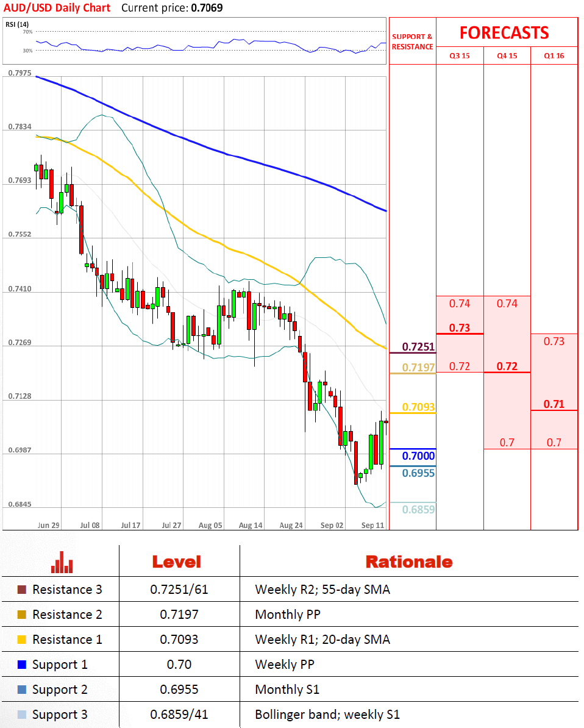Screen dimensions: 584x728
Task: Click the RSI 70% level label
Action: point(27,32)
